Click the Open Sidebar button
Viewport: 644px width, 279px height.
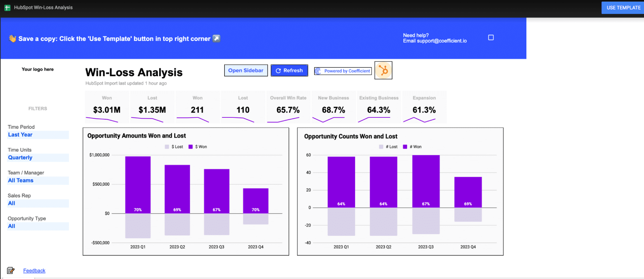(246, 70)
